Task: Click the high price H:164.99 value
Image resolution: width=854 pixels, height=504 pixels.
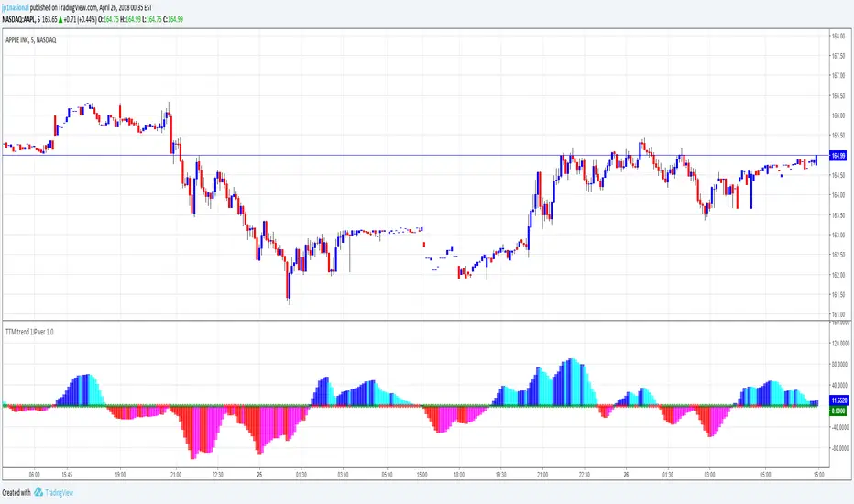Action: pyautogui.click(x=131, y=19)
